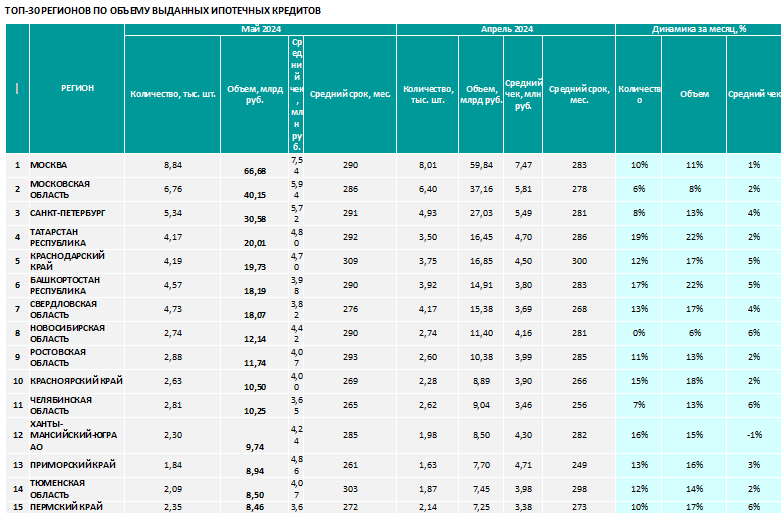The width and height of the screenshot is (781, 513).
Task: Select April average check 5,81
Action: click(x=523, y=189)
